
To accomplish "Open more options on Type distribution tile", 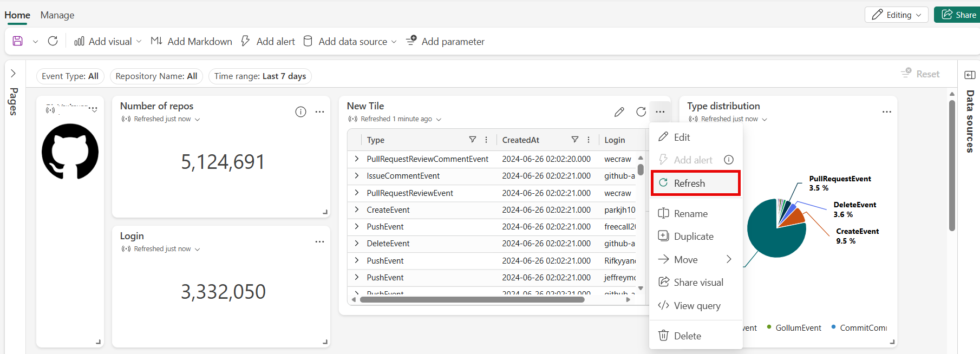I will (887, 112).
